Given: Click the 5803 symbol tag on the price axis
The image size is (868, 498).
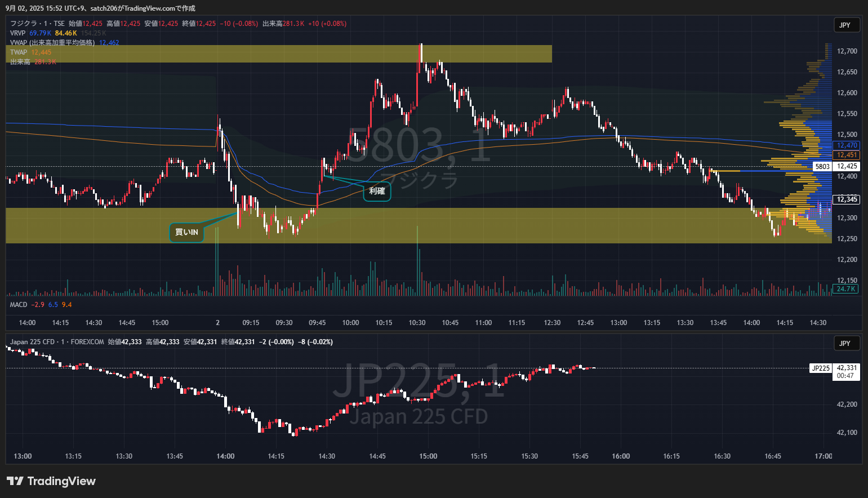Looking at the screenshot, I should coord(822,167).
